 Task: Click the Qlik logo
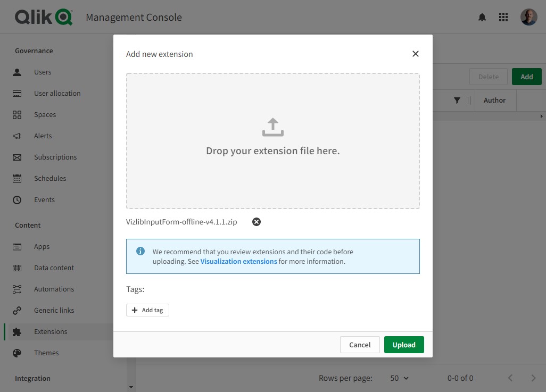coord(44,17)
